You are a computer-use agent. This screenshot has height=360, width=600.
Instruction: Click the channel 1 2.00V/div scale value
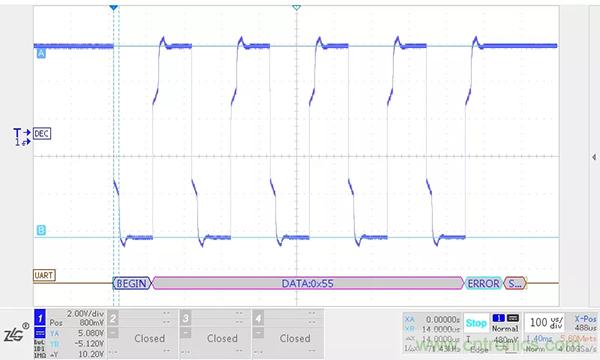pyautogui.click(x=85, y=314)
